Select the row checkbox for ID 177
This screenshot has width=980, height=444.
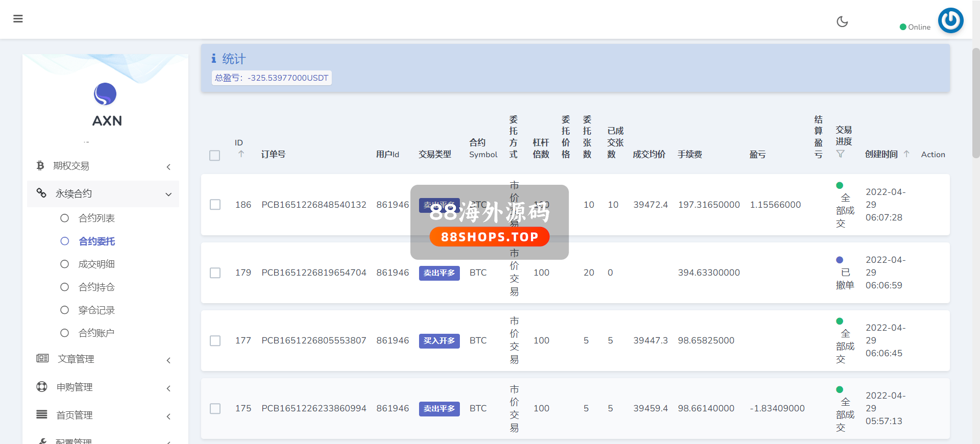pyautogui.click(x=215, y=341)
